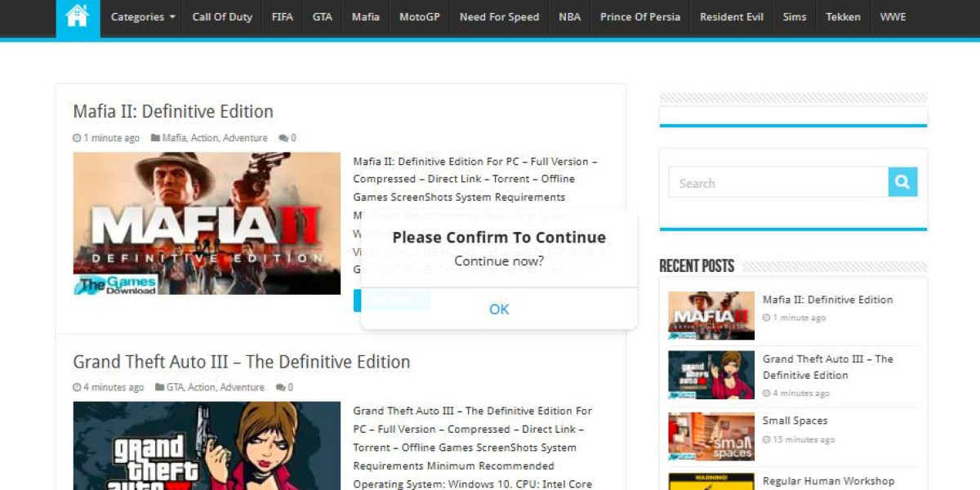Screen dimensions: 980x490
Task: Open the Tekken menu item
Action: [x=843, y=17]
